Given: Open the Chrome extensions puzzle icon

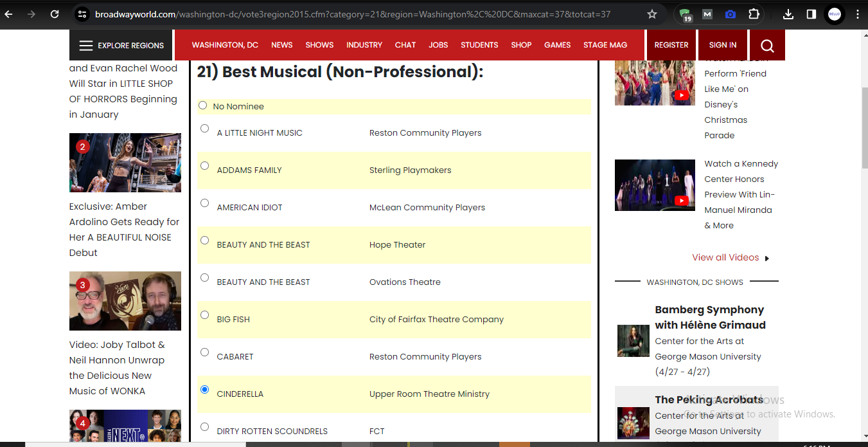Looking at the screenshot, I should pos(754,14).
